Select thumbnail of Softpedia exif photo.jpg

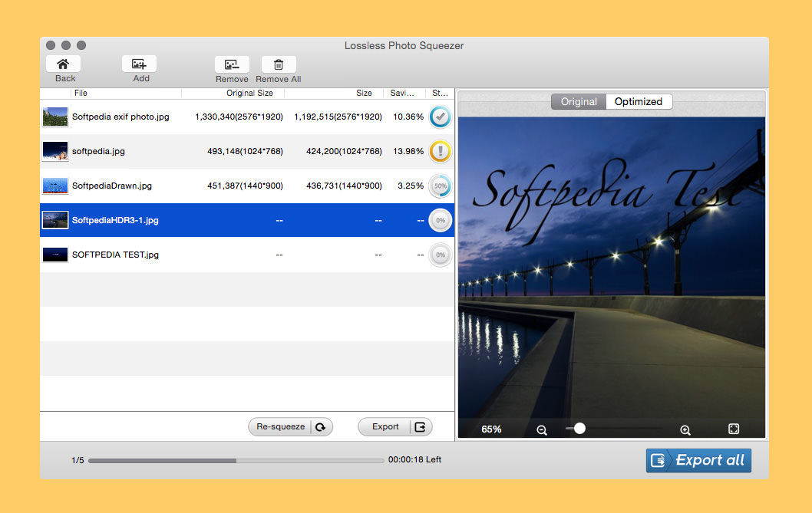[55, 117]
